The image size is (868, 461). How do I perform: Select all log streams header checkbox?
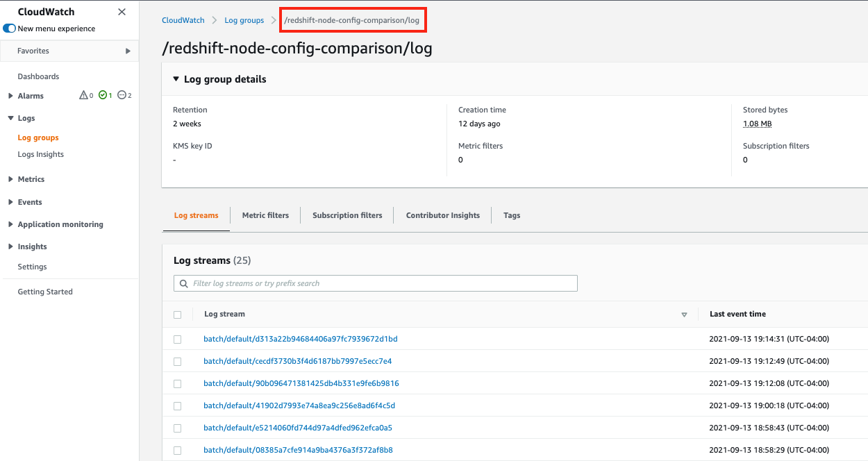coord(177,315)
